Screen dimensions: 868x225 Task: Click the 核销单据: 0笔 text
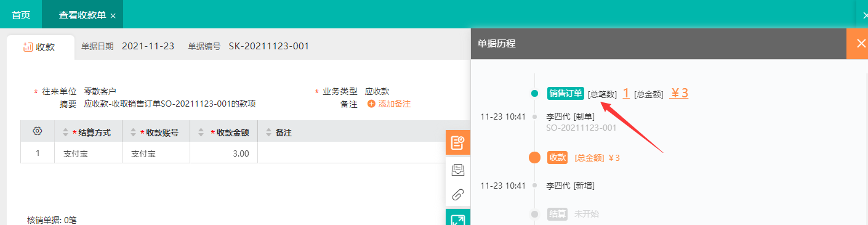pyautogui.click(x=52, y=220)
